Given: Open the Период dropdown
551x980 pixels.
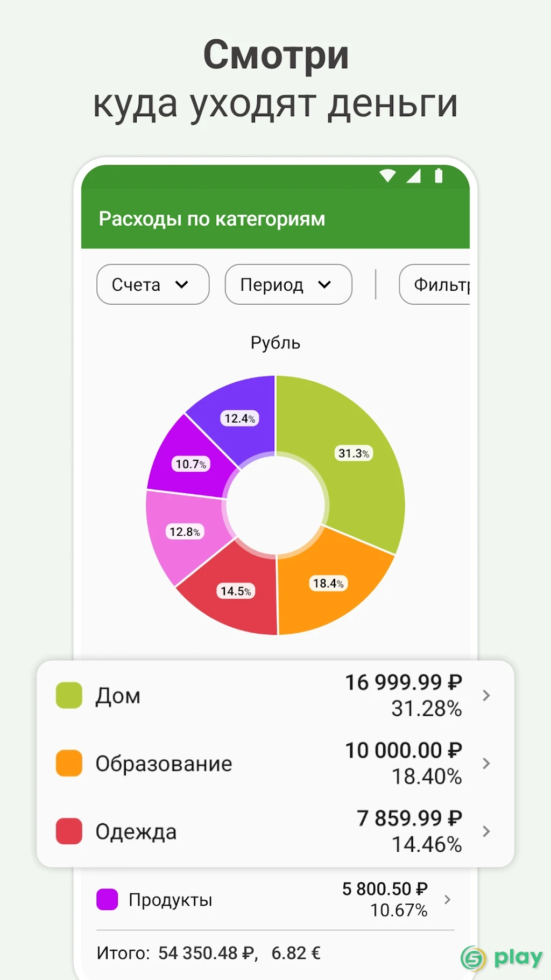Looking at the screenshot, I should 288,284.
